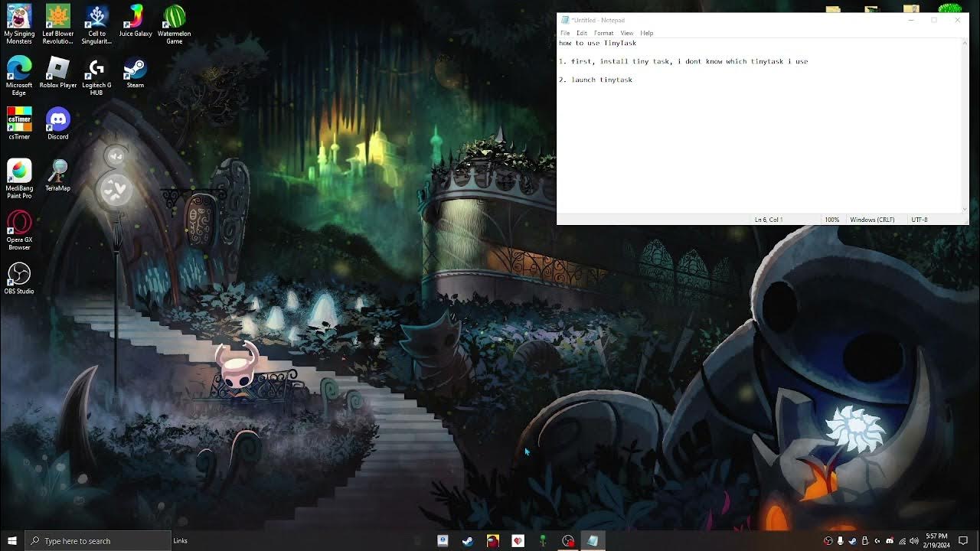Switch to OBS Studio in taskbar
980x551 pixels.
click(567, 540)
